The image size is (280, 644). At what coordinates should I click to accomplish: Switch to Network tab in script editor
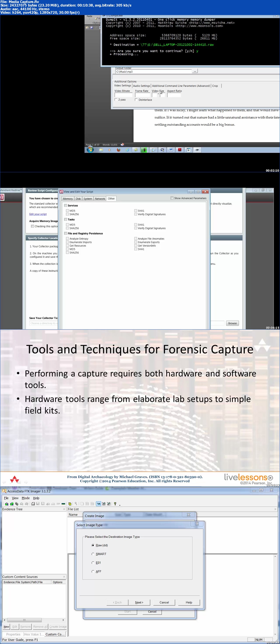(100, 199)
